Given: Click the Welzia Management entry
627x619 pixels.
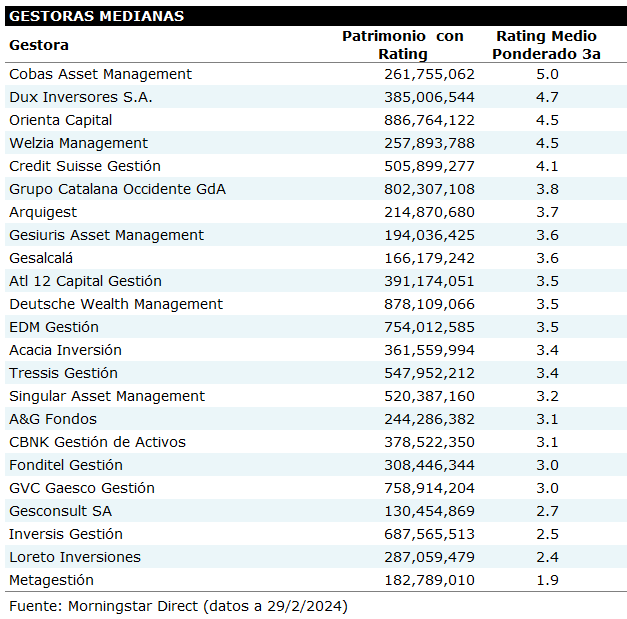Looking at the screenshot, I should pos(78,143).
